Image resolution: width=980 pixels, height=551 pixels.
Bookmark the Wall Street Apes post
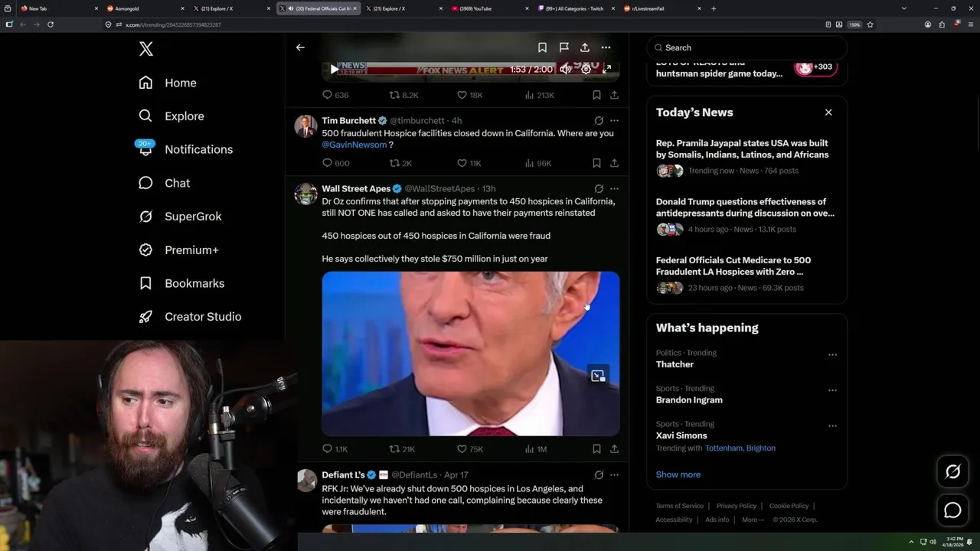(x=596, y=449)
